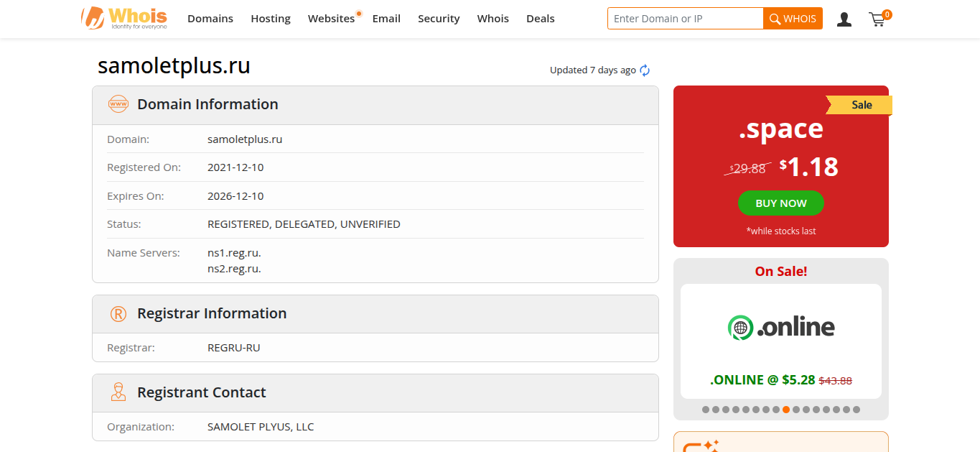This screenshot has width=980, height=452.
Task: Click the expiry date 2026-12-10
Action: [235, 196]
